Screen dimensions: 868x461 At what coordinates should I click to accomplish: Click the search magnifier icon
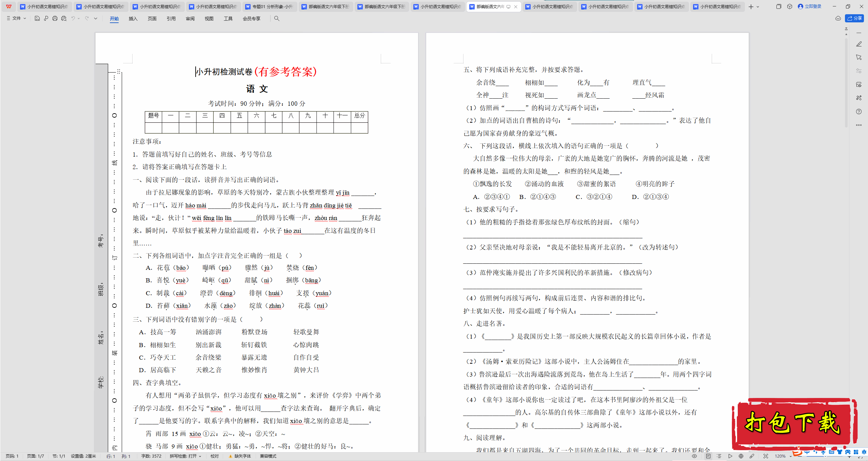(277, 19)
